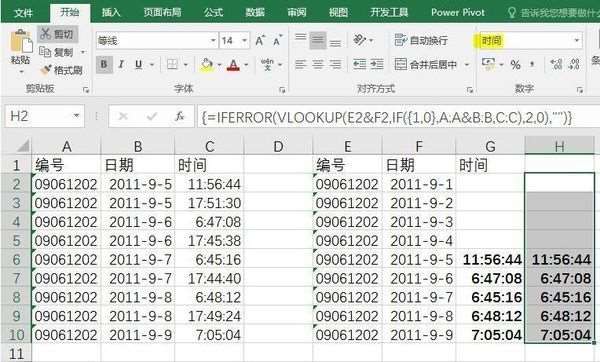Open the 公式 (Formulas) ribbon tab
600x362 pixels.
[213, 13]
